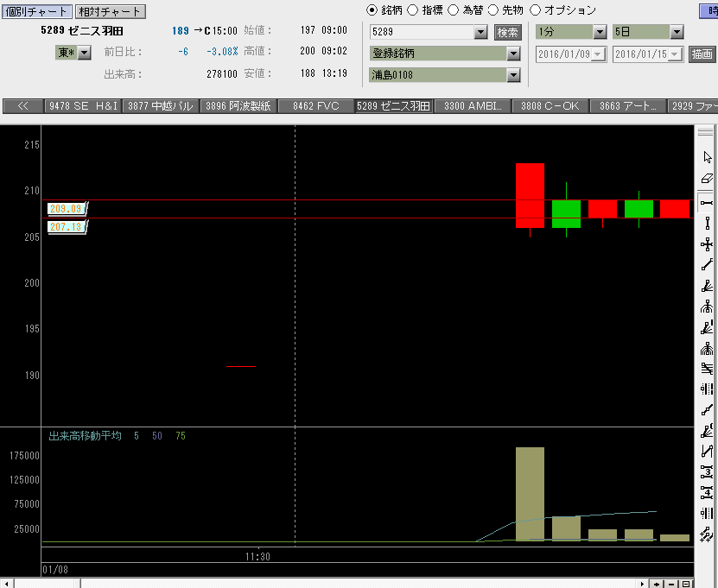Select the 3-point measurement tool
Viewport: 718px width, 588px height.
[x=707, y=471]
